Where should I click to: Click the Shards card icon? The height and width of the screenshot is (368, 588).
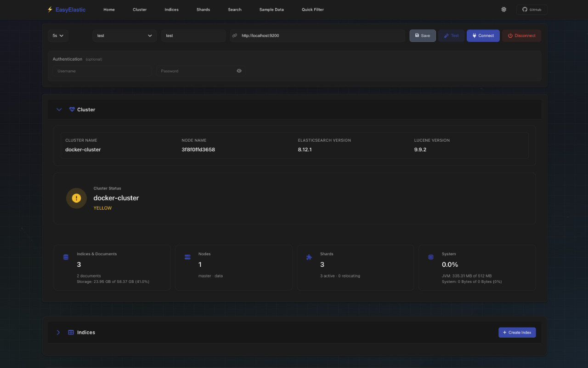tap(309, 257)
